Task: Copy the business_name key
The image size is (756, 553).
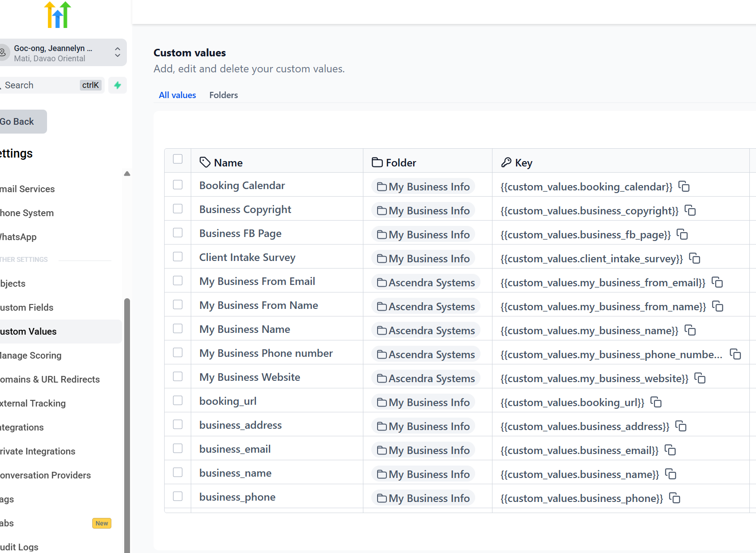Action: [671, 474]
